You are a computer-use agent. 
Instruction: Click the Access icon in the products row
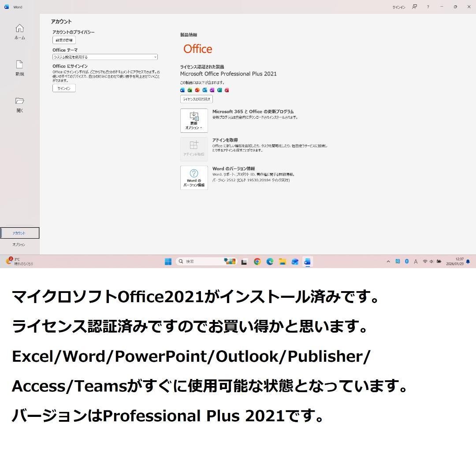226,90
